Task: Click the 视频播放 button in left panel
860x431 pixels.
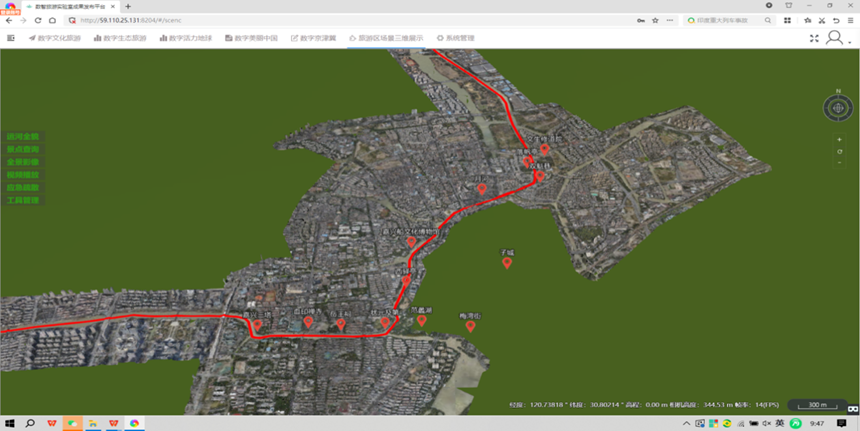Action: (22, 174)
